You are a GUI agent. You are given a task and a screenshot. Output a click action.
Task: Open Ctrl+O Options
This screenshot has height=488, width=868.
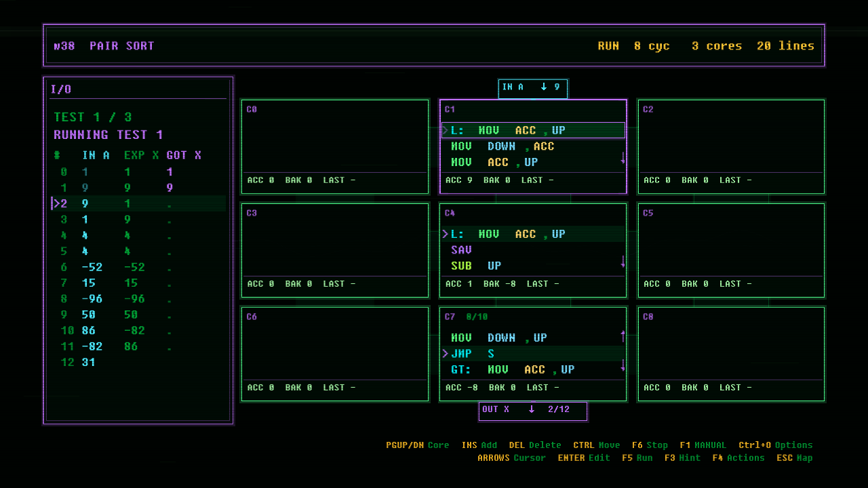776,445
